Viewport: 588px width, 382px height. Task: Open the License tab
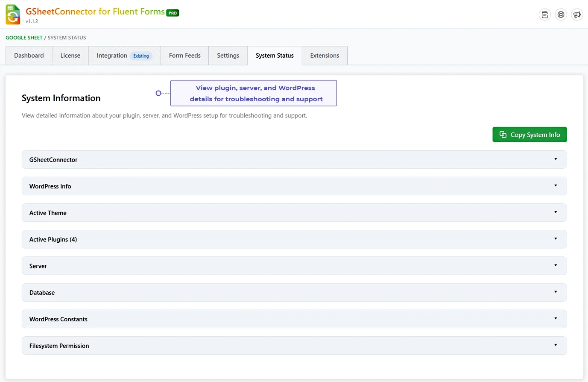[70, 56]
